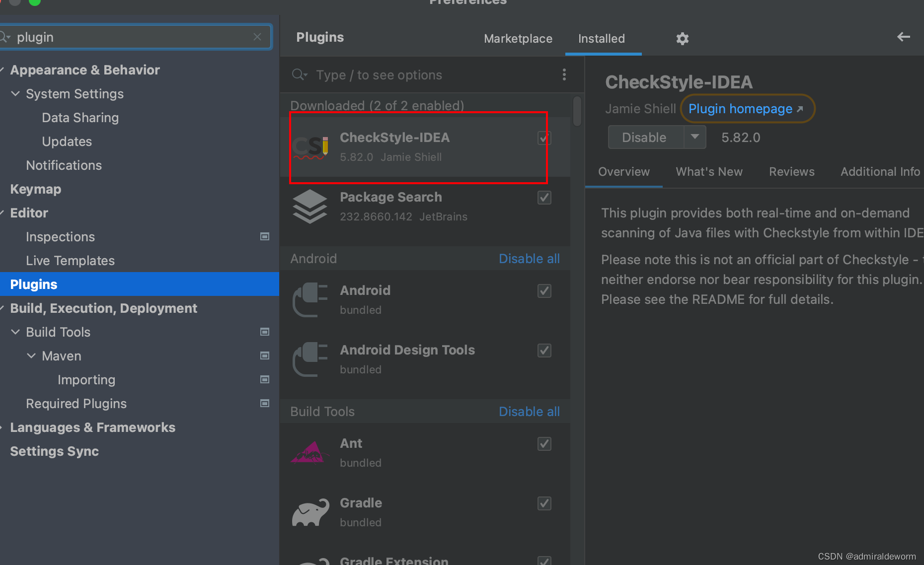Click the Jamie Shiell vendor name in details
Screen dimensions: 924x565
(640, 109)
